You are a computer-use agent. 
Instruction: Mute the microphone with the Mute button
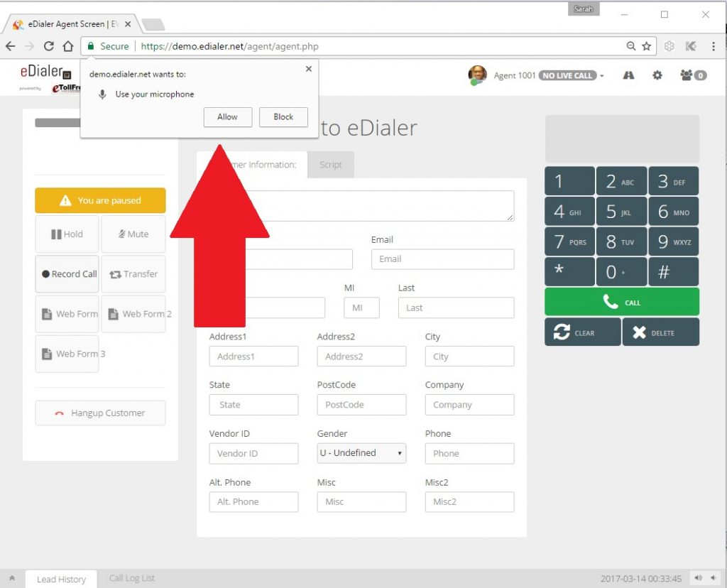click(x=133, y=234)
